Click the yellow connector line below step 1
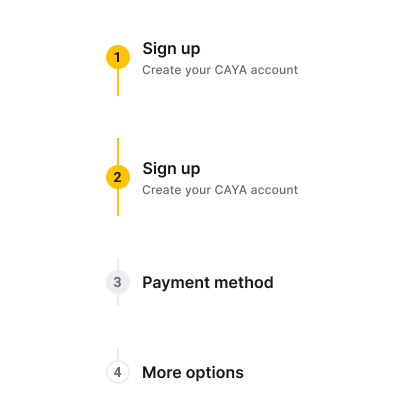 pyautogui.click(x=118, y=82)
